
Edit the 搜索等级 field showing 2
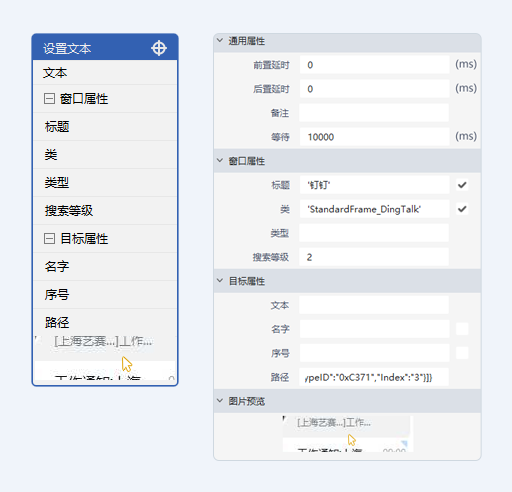(374, 257)
